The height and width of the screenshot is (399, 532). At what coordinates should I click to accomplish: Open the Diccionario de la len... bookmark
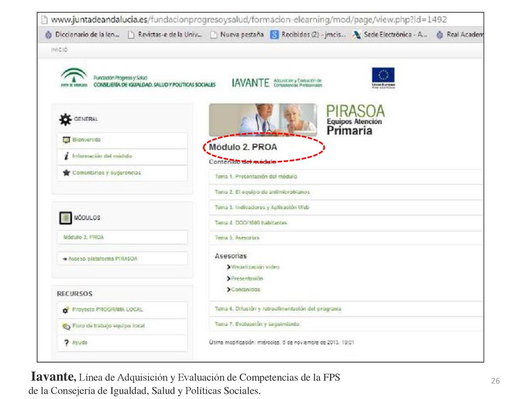(x=82, y=35)
